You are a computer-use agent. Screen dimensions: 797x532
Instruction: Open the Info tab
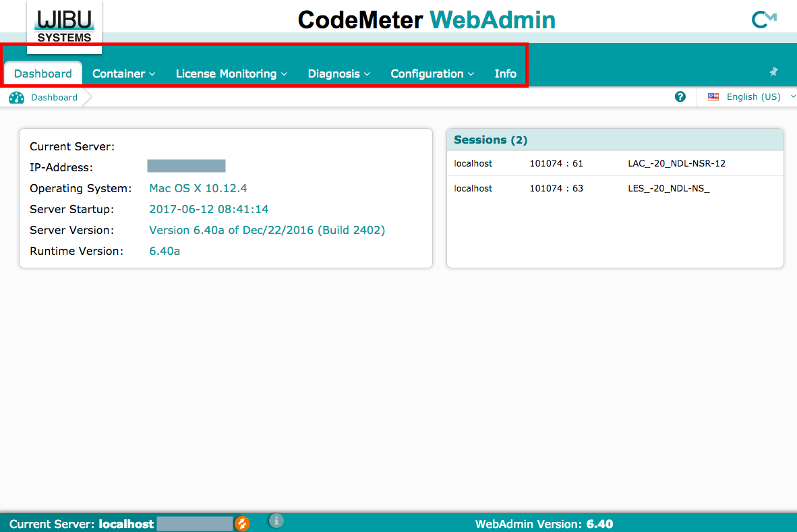coord(505,73)
